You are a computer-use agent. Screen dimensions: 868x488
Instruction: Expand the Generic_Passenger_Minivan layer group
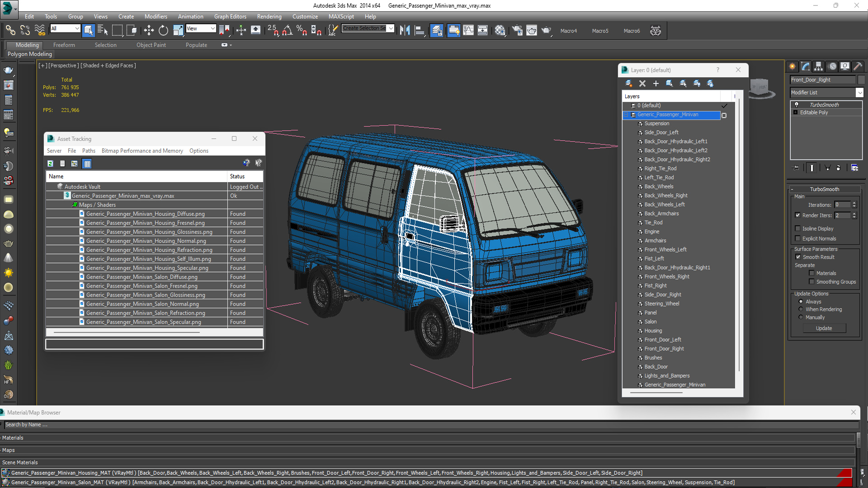coord(627,114)
